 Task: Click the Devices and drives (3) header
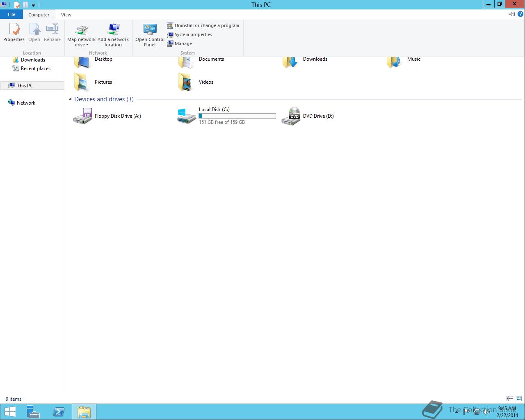pyautogui.click(x=104, y=99)
